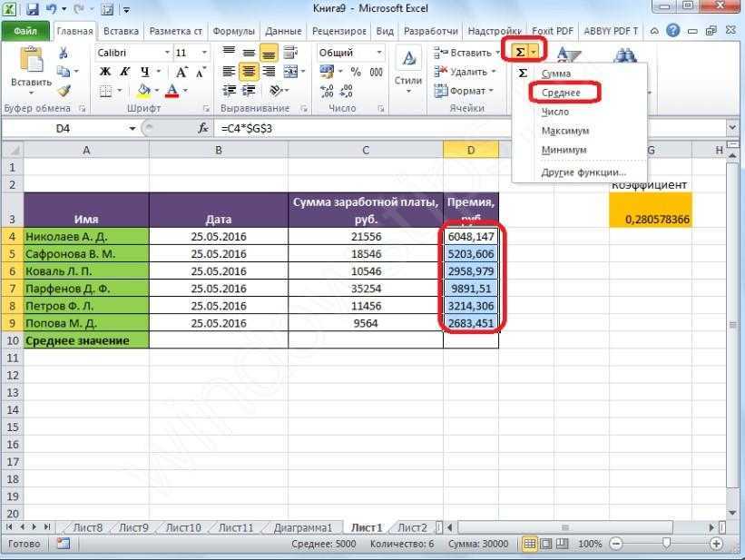Image resolution: width=745 pixels, height=560 pixels.
Task: Toggle center horizontal alignment
Action: [249, 73]
